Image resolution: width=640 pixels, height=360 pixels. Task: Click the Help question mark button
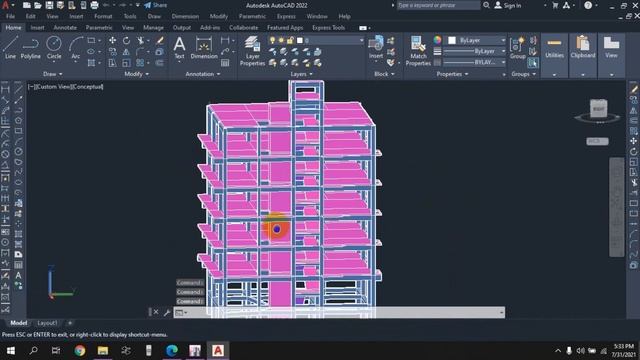(588, 5)
